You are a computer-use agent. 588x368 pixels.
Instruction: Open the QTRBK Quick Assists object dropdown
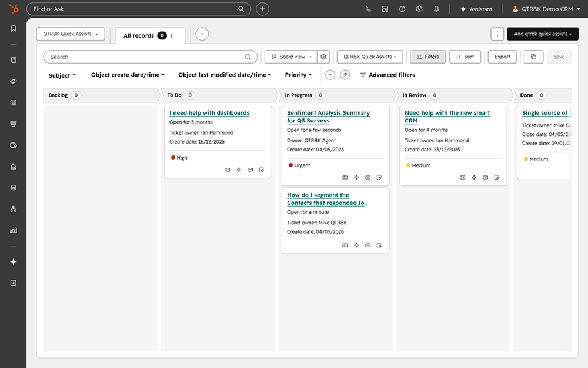coord(71,34)
